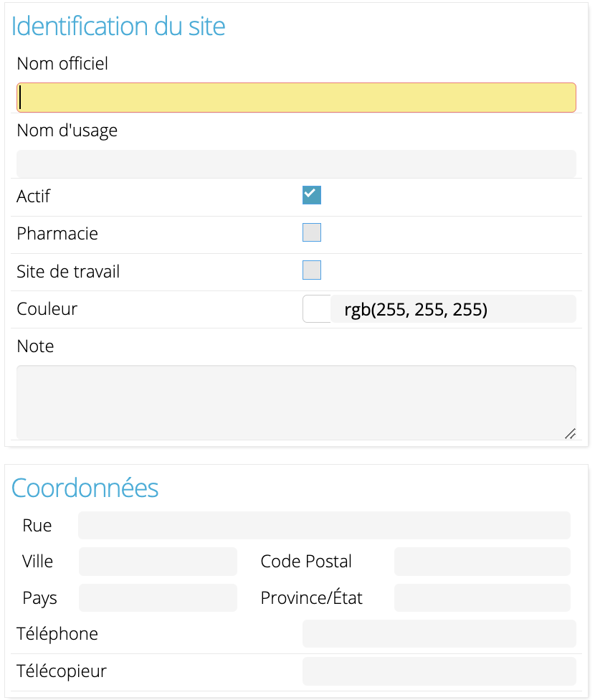
Task: Open the Couleur white color swatch
Action: [x=316, y=308]
